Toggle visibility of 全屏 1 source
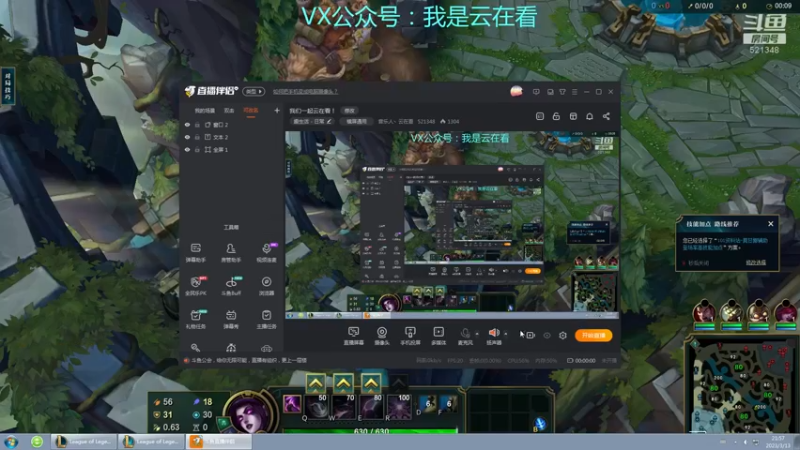Screen dimensions: 800x450 coord(187,149)
